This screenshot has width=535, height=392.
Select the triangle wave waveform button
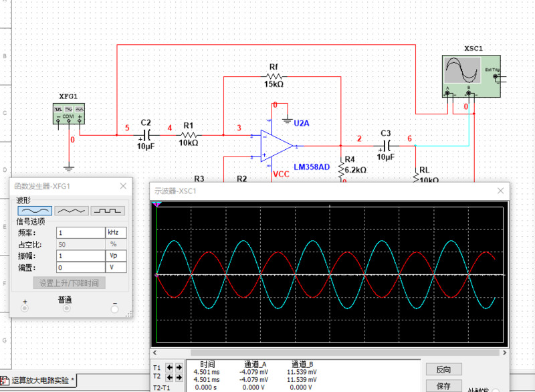click(71, 210)
